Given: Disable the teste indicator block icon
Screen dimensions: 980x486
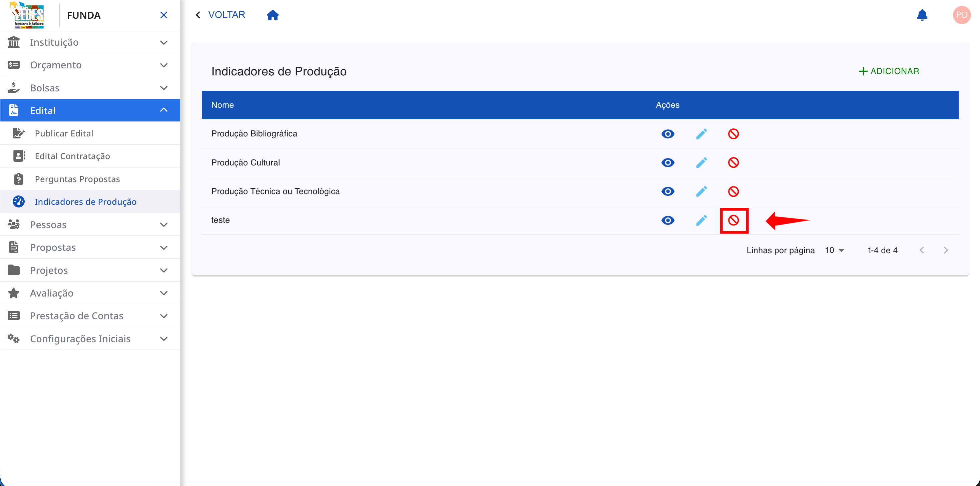Looking at the screenshot, I should tap(733, 220).
